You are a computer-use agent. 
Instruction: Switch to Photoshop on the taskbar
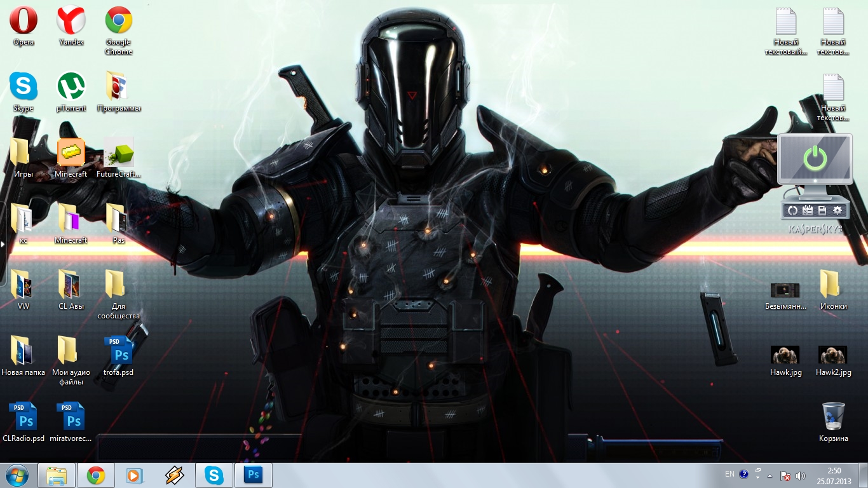pyautogui.click(x=254, y=475)
